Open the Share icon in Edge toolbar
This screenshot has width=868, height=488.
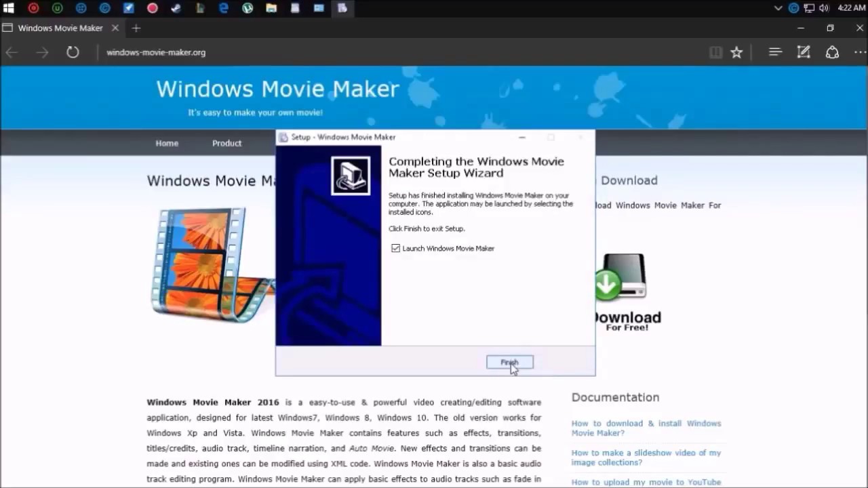point(832,52)
